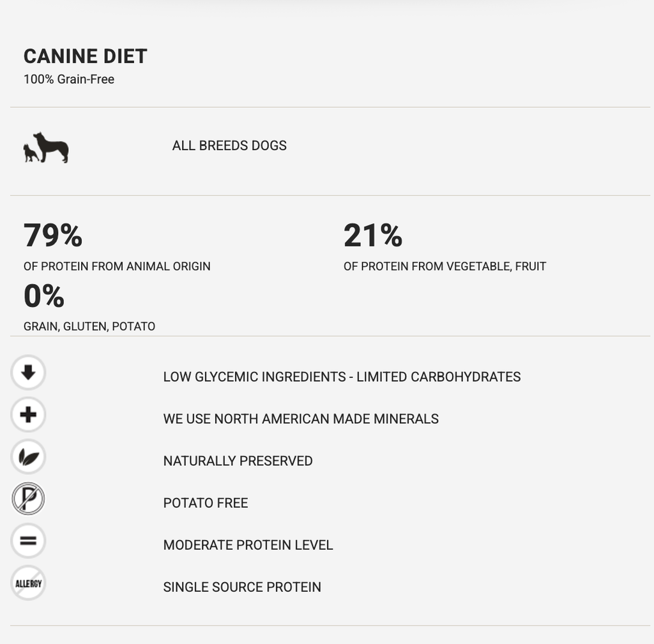Click the equals sign protein level icon
The height and width of the screenshot is (644, 654).
click(x=28, y=541)
